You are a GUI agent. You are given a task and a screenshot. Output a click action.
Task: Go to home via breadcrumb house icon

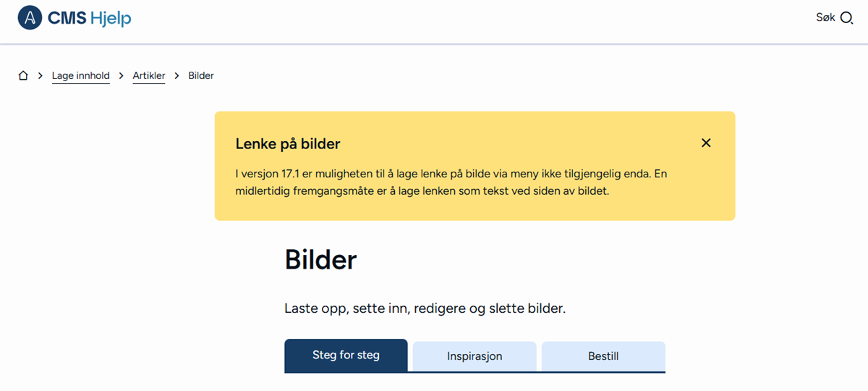pyautogui.click(x=23, y=75)
